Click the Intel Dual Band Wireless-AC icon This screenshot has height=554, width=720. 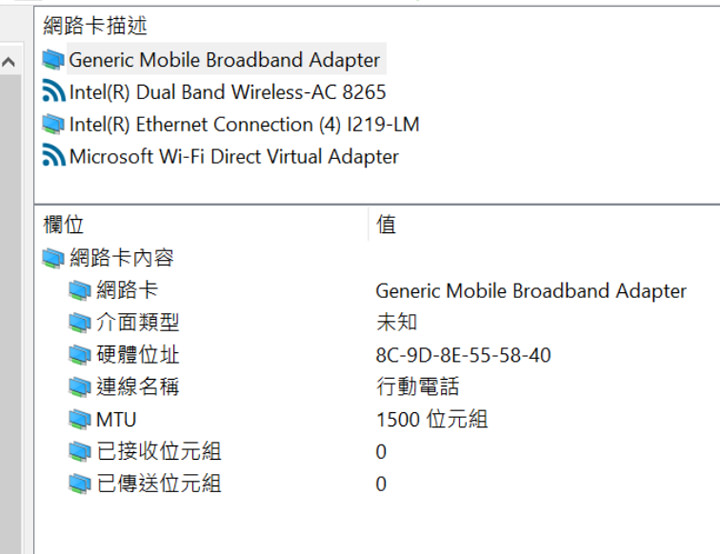(x=53, y=93)
